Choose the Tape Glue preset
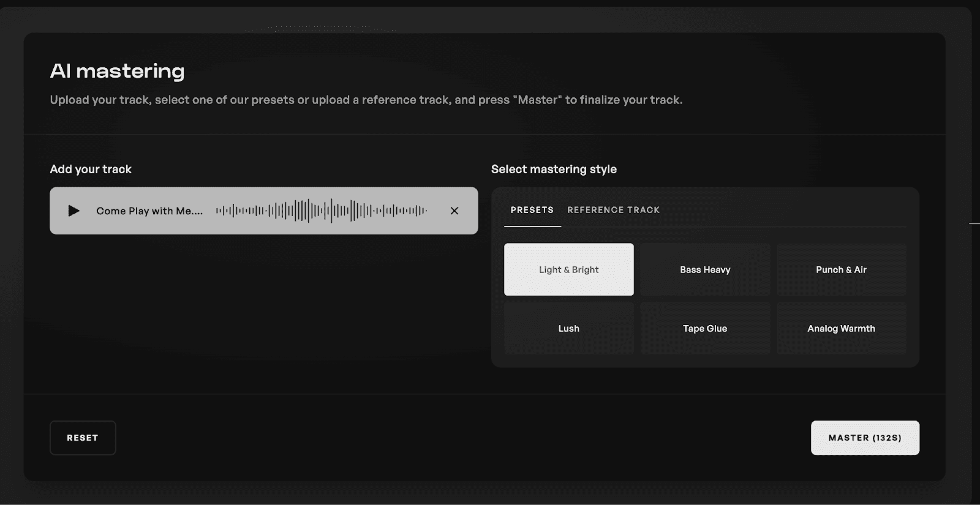 [x=705, y=328]
